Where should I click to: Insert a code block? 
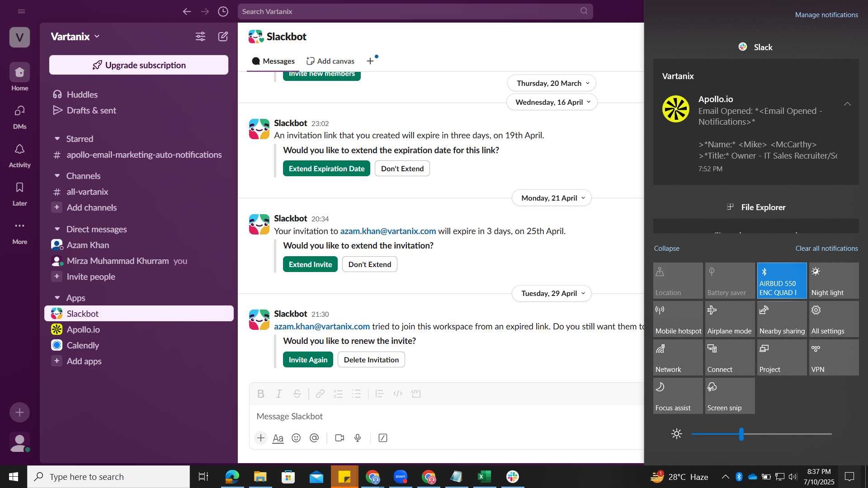416,394
